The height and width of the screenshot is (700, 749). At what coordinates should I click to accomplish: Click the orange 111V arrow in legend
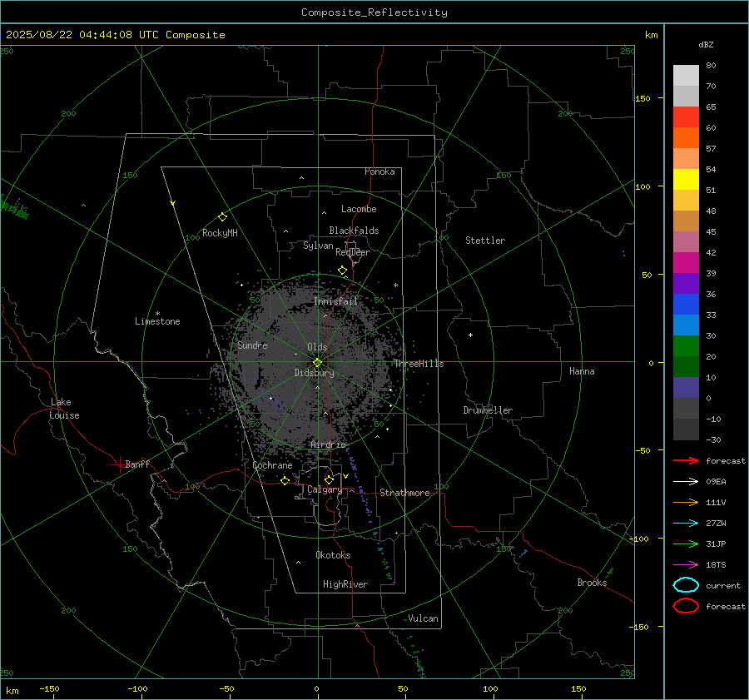click(x=686, y=502)
